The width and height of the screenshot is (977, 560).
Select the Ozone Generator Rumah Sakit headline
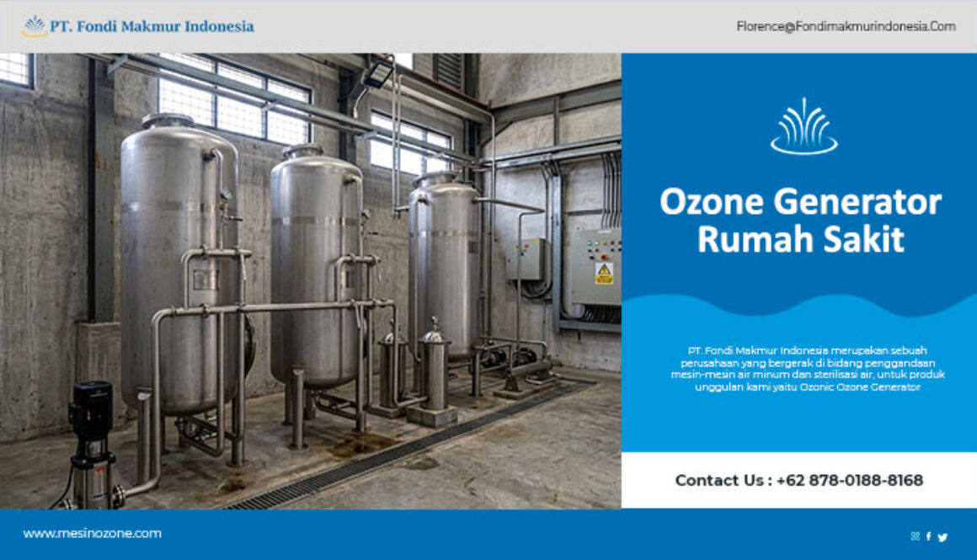[x=801, y=221]
